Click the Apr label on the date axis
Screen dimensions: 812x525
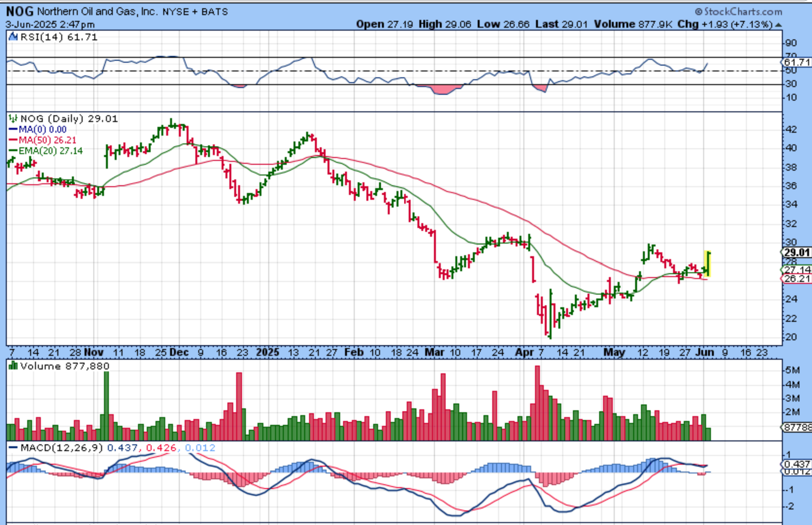pyautogui.click(x=524, y=352)
